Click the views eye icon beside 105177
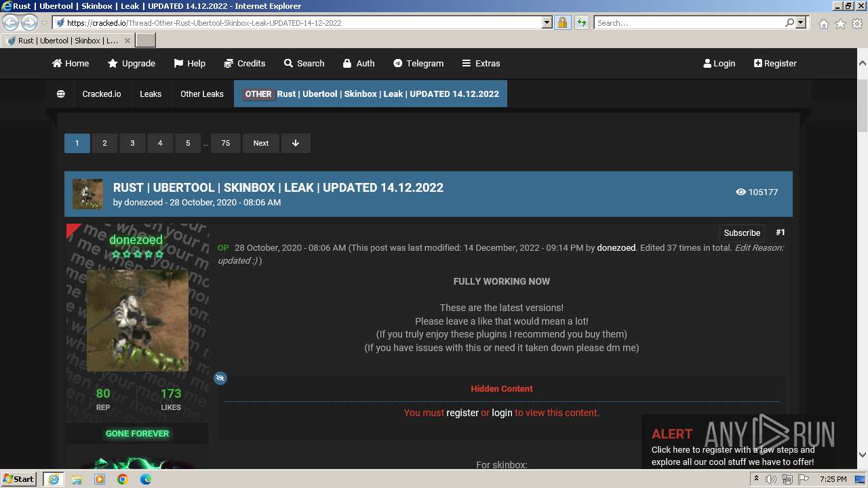The width and height of the screenshot is (868, 488). tap(741, 192)
